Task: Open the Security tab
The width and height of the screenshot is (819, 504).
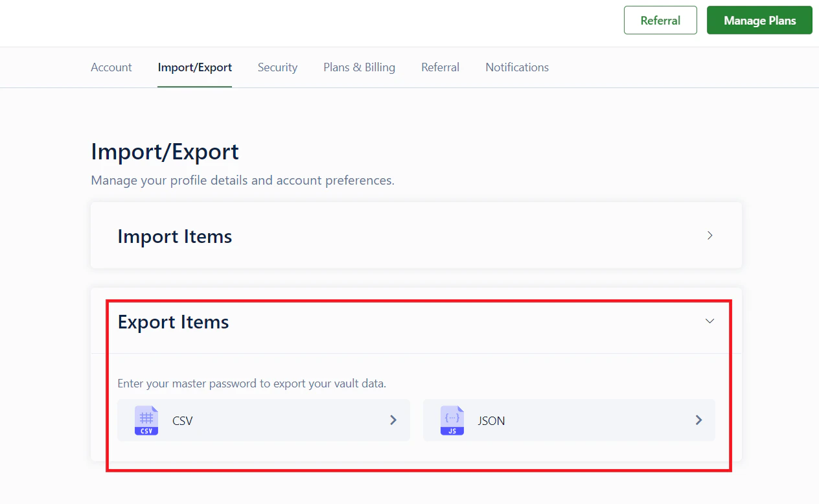Action: [x=277, y=67]
